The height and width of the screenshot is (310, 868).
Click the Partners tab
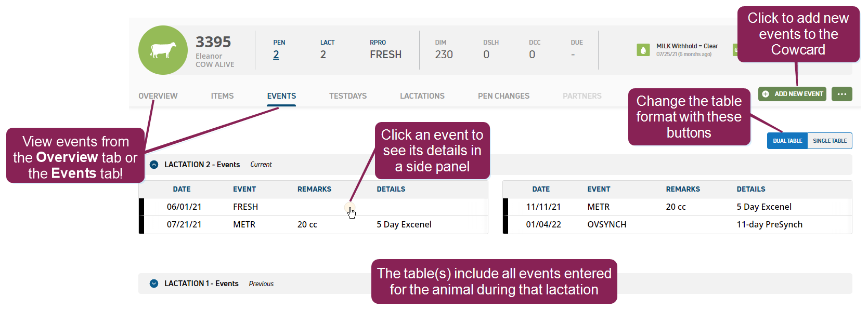(582, 96)
